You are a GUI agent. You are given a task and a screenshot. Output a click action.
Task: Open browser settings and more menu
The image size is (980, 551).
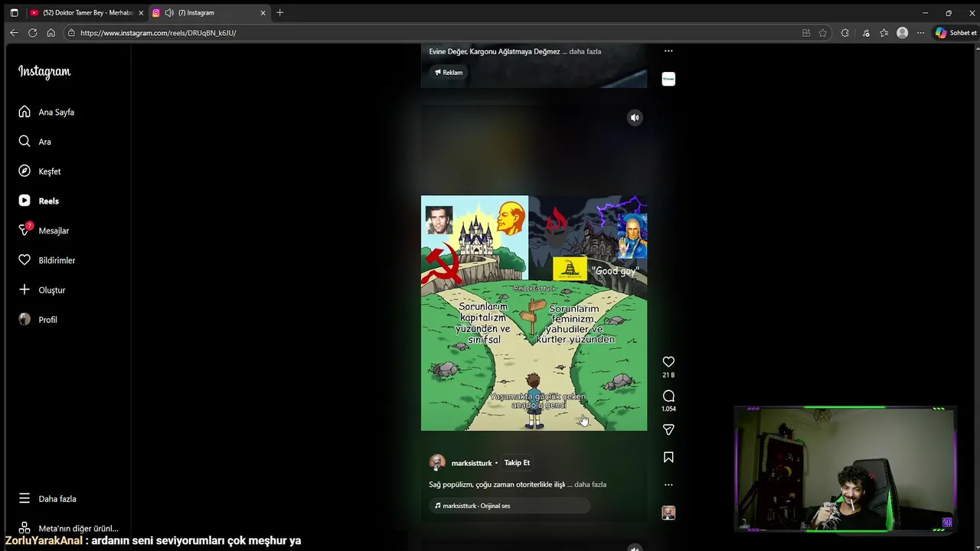(921, 33)
